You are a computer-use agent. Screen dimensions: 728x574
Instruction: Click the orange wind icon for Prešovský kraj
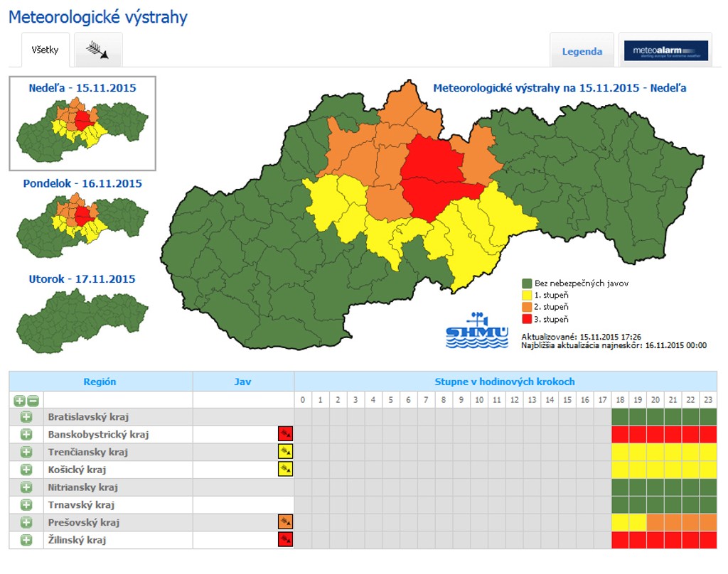286,522
